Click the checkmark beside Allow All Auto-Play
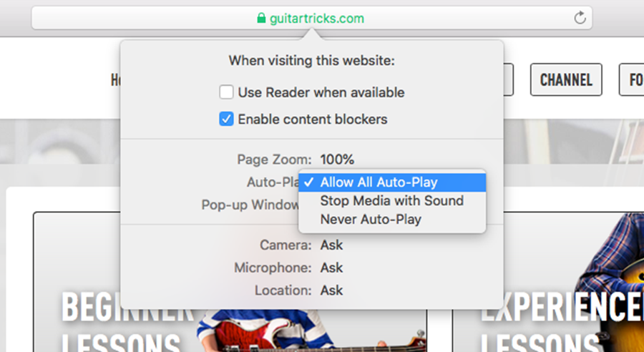Screen dimensions: 644x352 [310, 182]
